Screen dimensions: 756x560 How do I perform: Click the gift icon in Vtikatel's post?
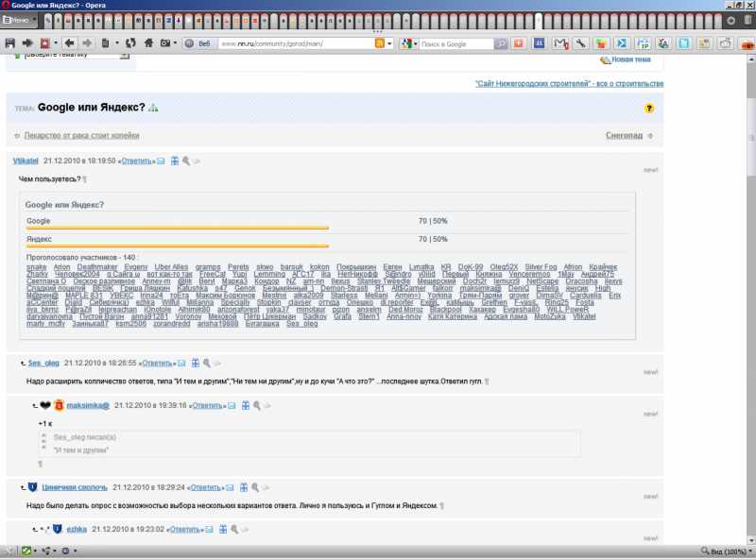(175, 161)
